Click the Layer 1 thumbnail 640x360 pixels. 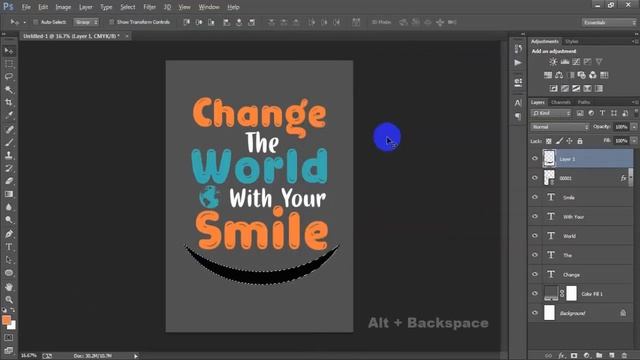pos(549,158)
